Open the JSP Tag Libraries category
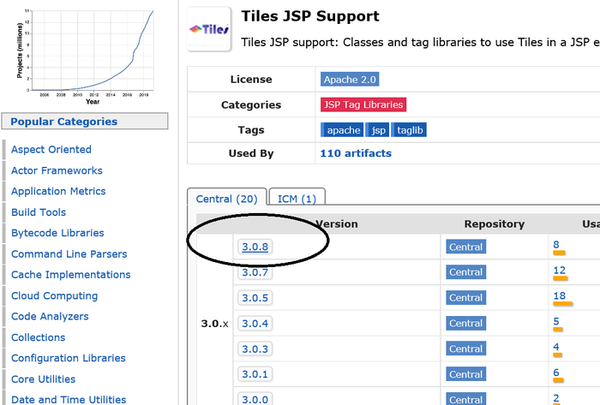600x405 pixels. coord(363,105)
